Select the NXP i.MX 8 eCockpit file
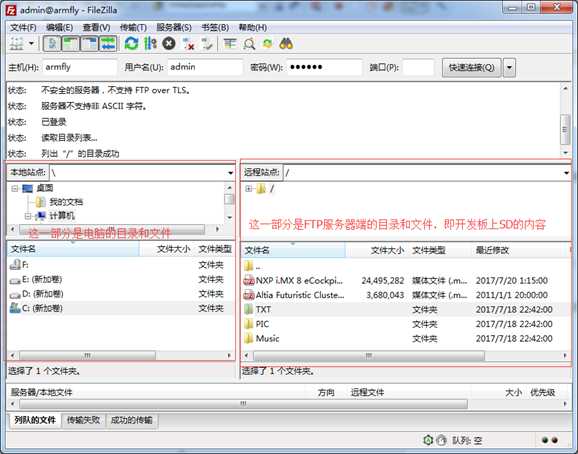Image resolution: width=578 pixels, height=454 pixels. click(405, 280)
